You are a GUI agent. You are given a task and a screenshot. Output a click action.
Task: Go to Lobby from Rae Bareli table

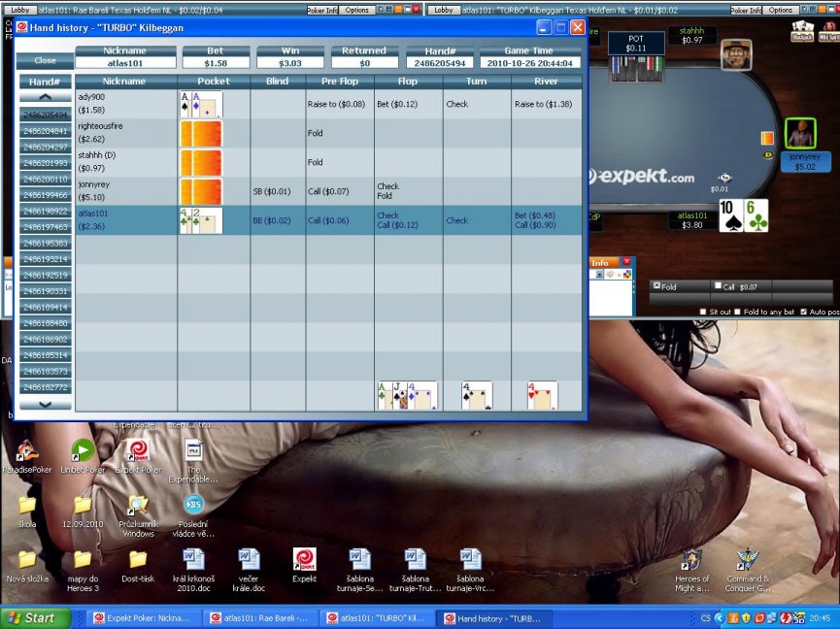click(x=19, y=10)
